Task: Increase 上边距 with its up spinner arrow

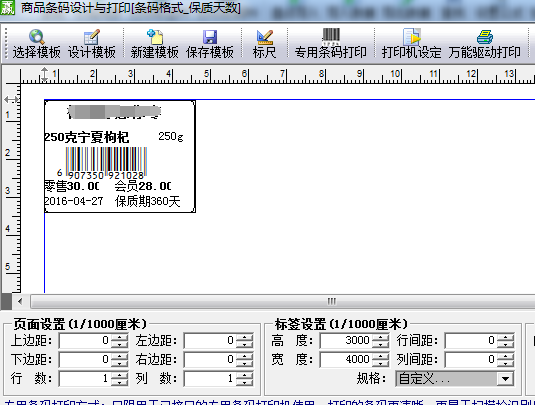Action: tap(119, 337)
